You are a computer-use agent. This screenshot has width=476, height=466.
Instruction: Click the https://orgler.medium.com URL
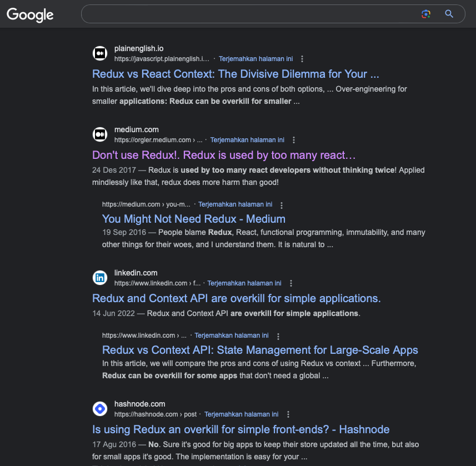[x=153, y=140]
